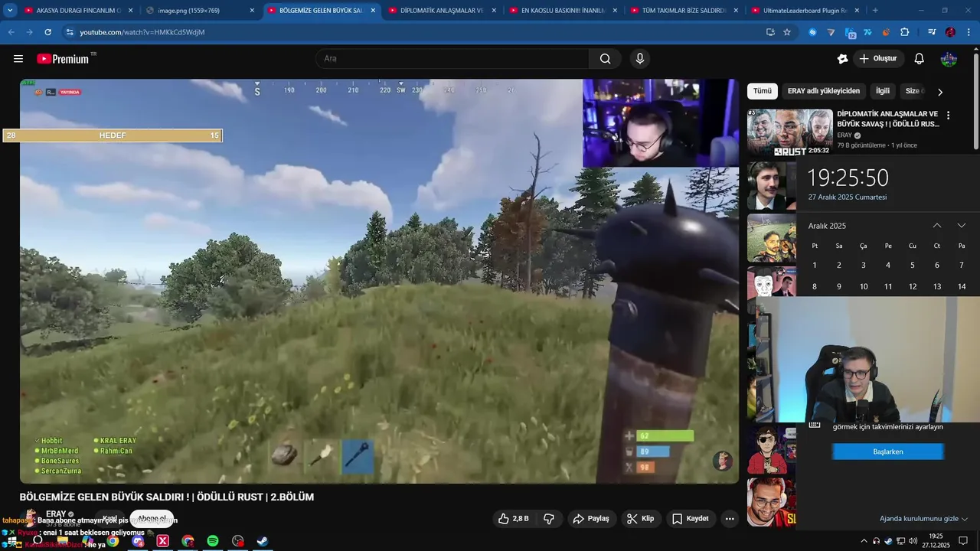980x551 pixels.
Task: Go back in browser history
Action: coord(11,32)
